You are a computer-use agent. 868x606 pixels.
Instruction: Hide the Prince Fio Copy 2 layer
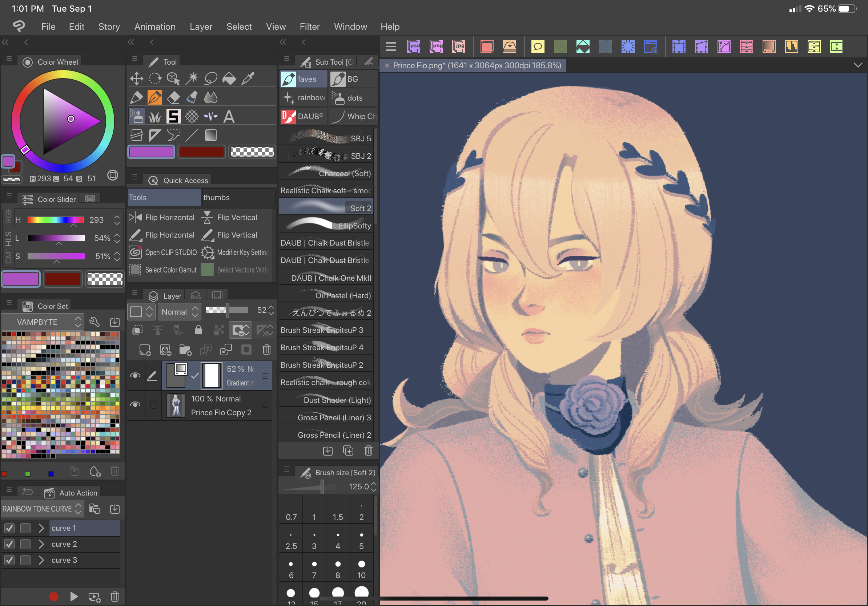coord(135,405)
